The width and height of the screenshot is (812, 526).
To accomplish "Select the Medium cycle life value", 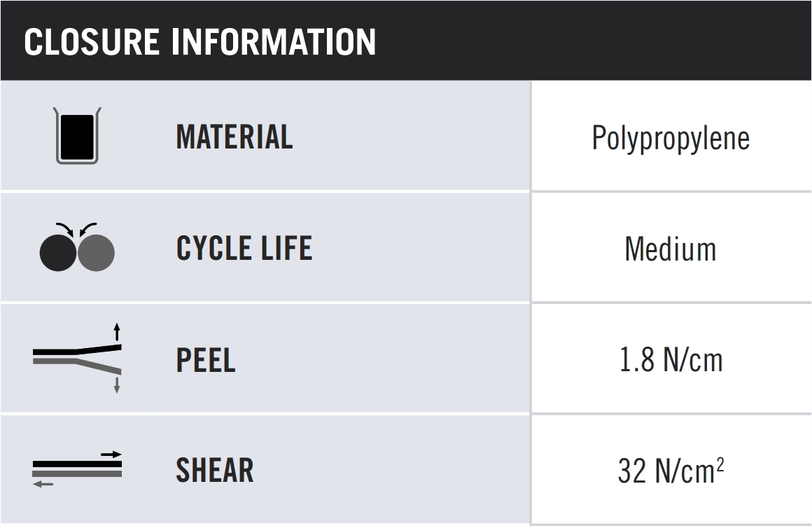I will coord(671,249).
